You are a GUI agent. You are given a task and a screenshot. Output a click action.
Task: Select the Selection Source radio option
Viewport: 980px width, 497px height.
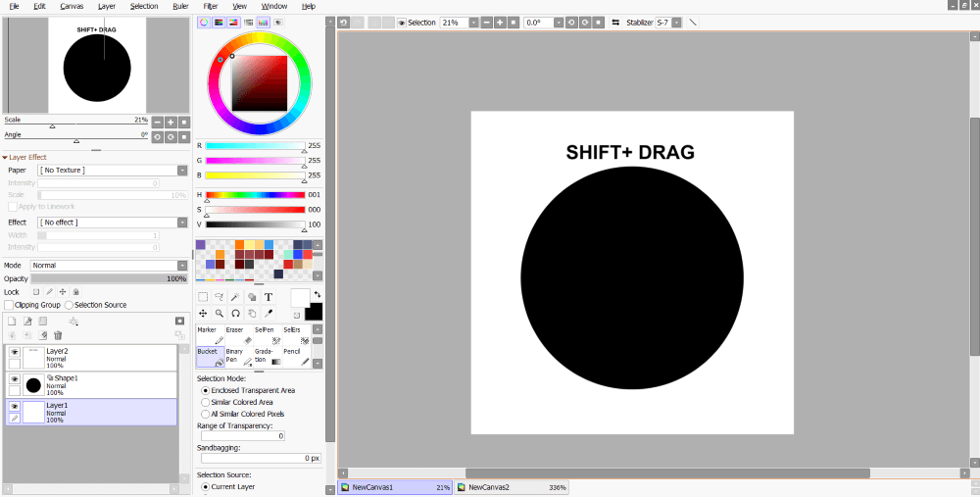(69, 305)
